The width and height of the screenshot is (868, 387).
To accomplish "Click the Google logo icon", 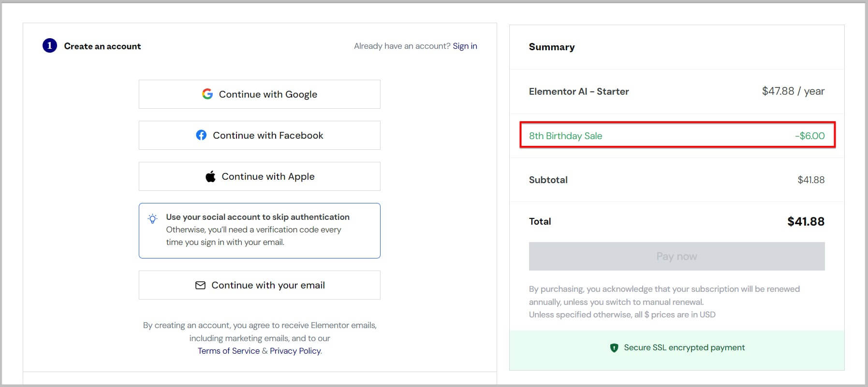I will tap(207, 94).
